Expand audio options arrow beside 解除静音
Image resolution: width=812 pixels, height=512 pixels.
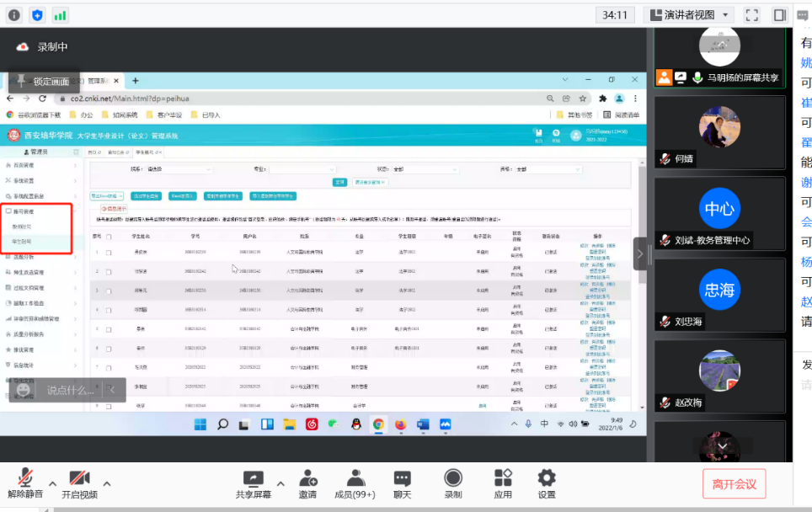[x=52, y=484]
